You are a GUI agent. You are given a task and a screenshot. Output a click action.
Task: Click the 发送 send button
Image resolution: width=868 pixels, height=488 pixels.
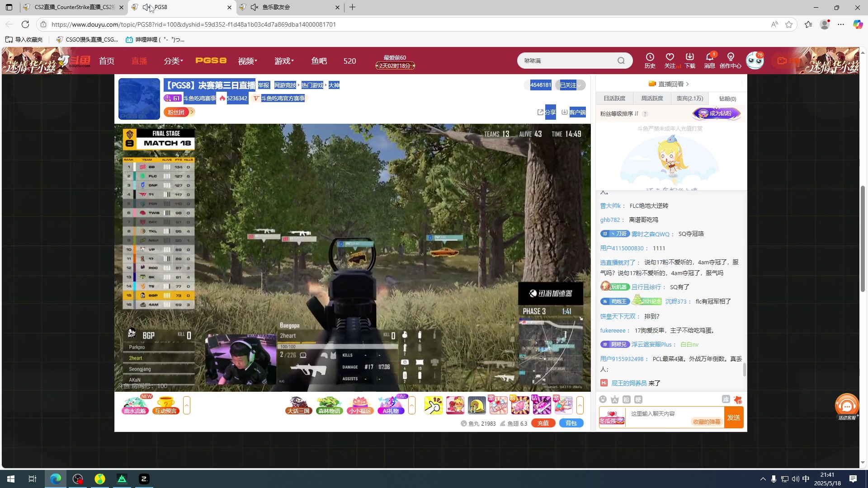(734, 418)
